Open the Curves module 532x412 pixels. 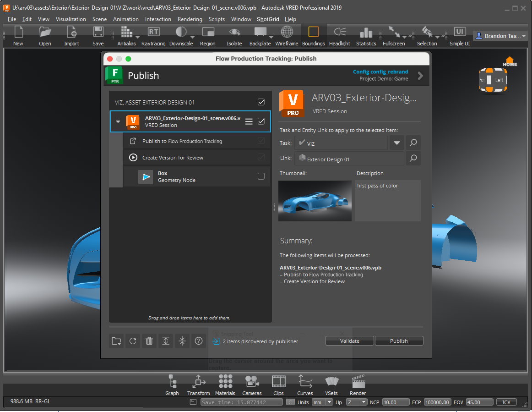[305, 385]
